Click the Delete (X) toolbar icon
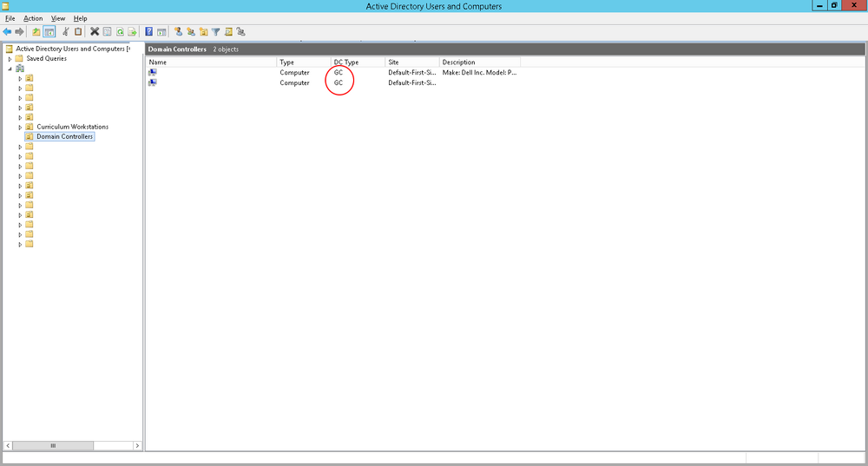This screenshot has width=868, height=466. tap(95, 32)
